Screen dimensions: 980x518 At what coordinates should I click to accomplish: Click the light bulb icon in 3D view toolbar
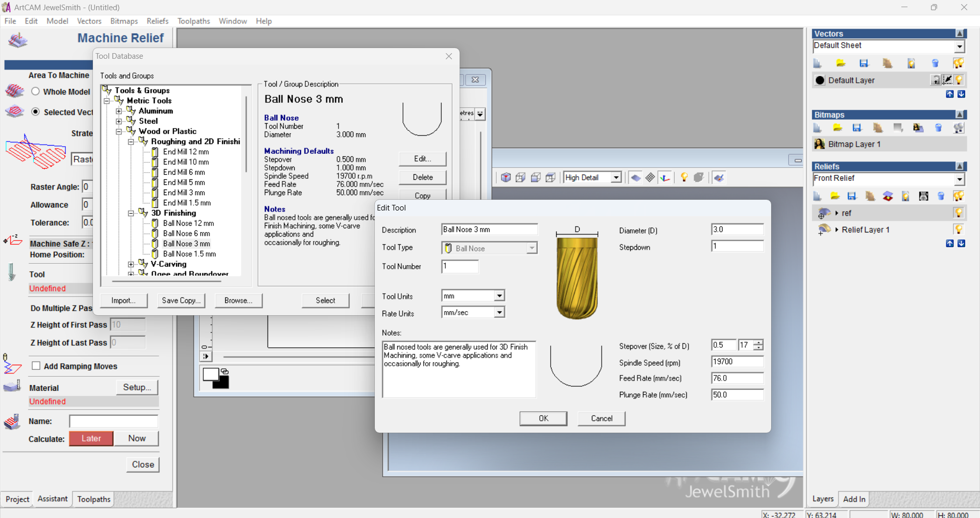pos(684,177)
